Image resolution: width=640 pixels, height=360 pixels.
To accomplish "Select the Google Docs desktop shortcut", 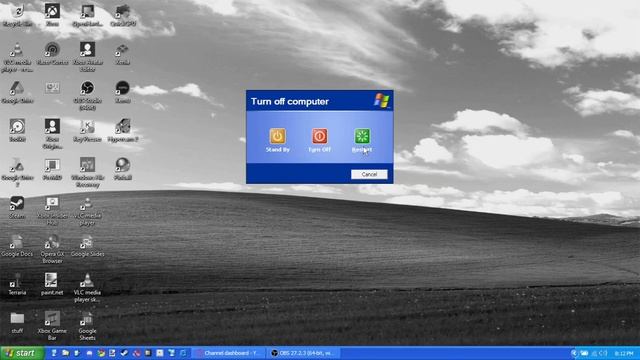I will pyautogui.click(x=17, y=245).
